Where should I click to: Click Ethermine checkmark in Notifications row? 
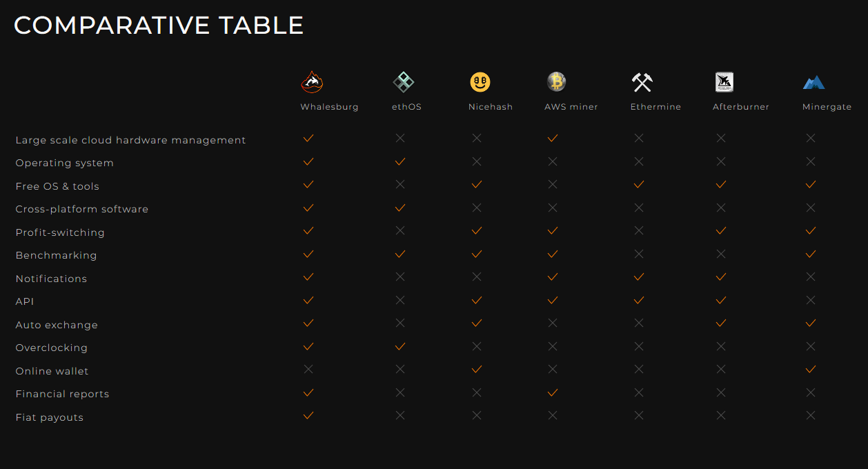(639, 277)
